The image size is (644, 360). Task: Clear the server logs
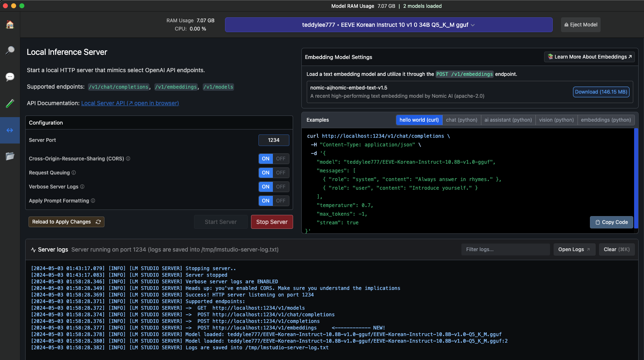pyautogui.click(x=617, y=249)
